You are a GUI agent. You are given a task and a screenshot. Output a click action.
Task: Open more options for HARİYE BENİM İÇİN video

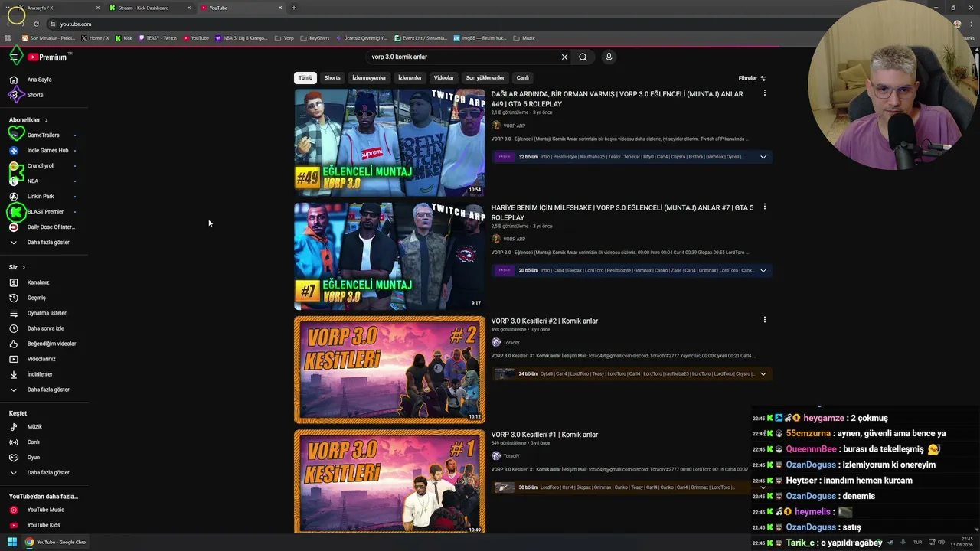tap(764, 207)
